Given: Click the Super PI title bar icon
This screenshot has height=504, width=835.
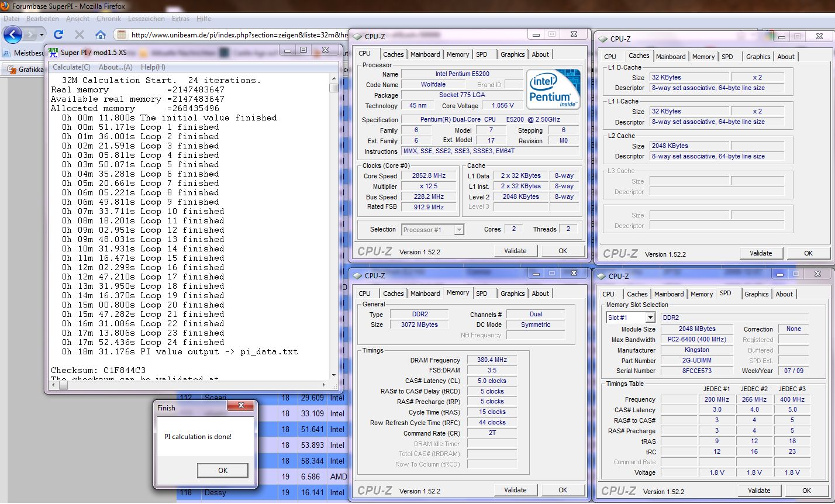Looking at the screenshot, I should [53, 52].
